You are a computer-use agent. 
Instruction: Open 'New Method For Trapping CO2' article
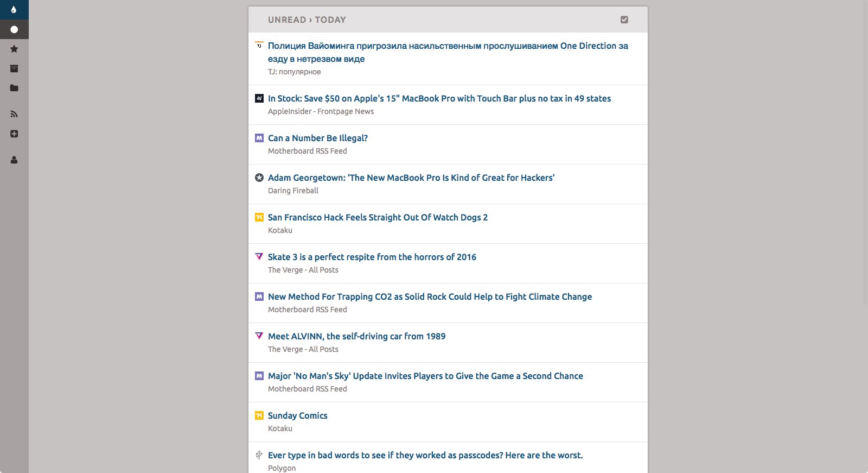(430, 297)
